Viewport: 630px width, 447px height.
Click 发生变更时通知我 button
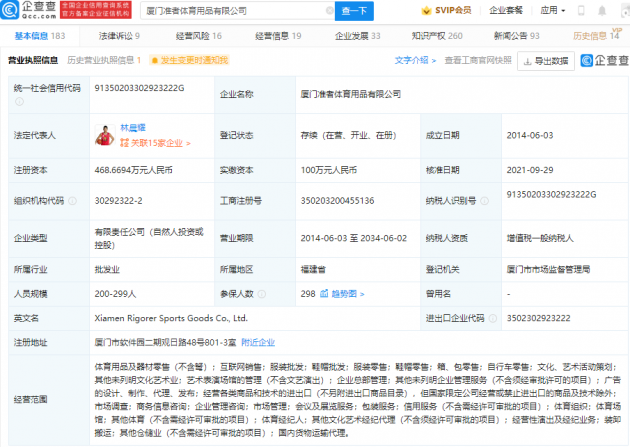[x=189, y=60]
